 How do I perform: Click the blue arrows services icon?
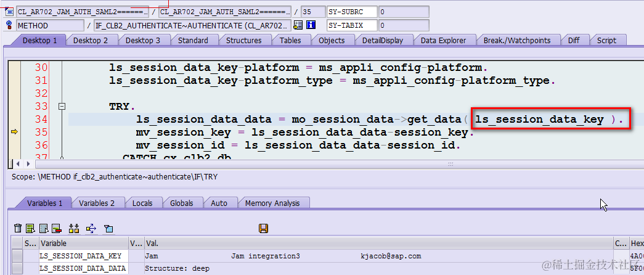(x=91, y=229)
